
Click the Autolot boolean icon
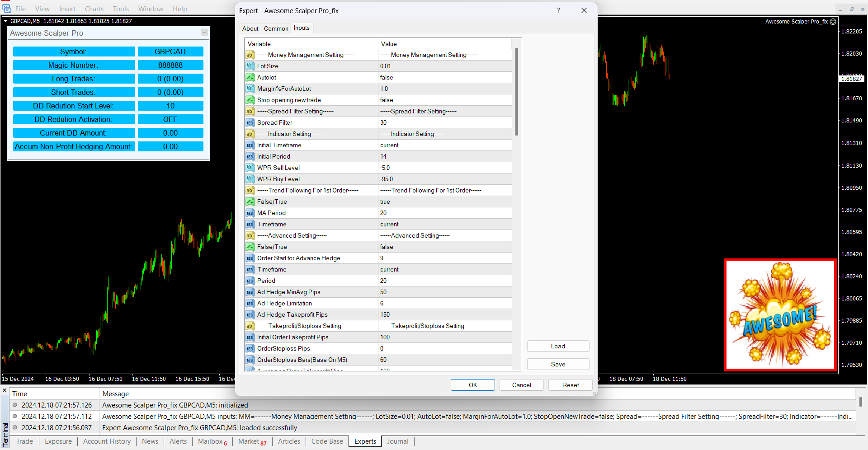(x=250, y=77)
